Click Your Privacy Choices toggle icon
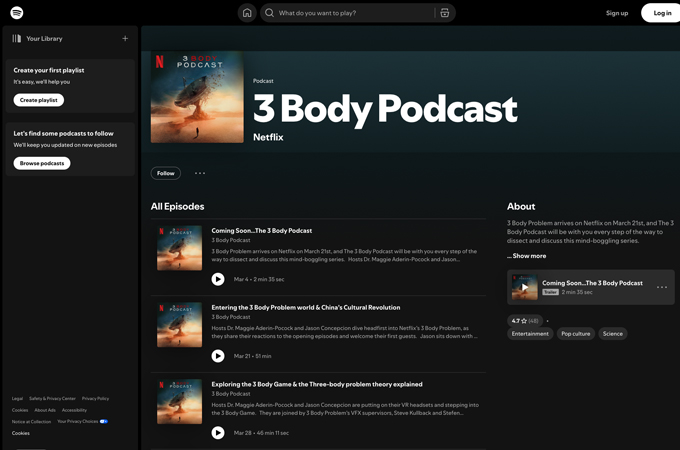 pos(104,421)
